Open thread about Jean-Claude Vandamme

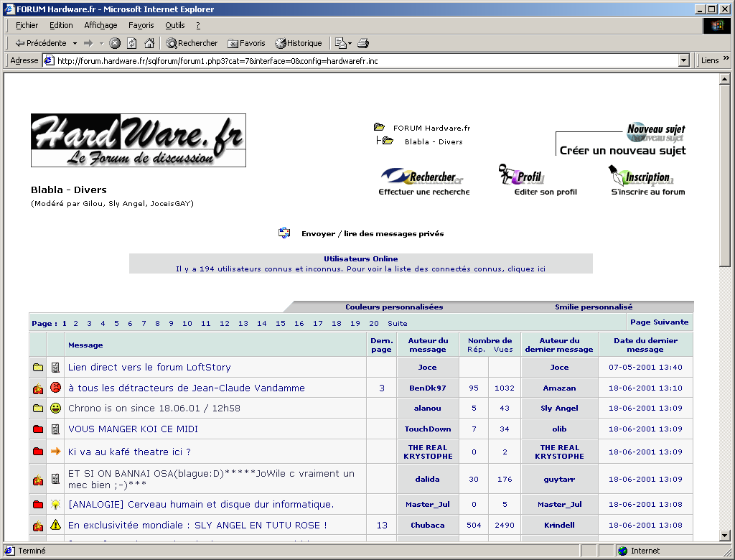[186, 388]
